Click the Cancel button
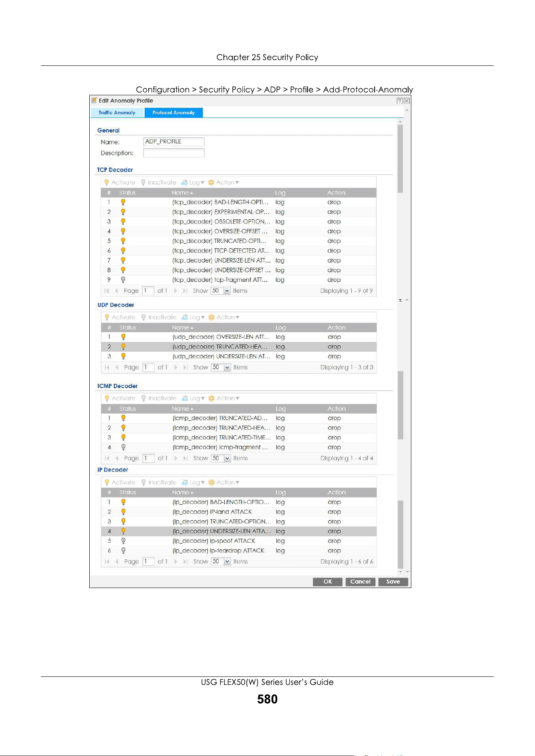The height and width of the screenshot is (756, 535). (360, 582)
